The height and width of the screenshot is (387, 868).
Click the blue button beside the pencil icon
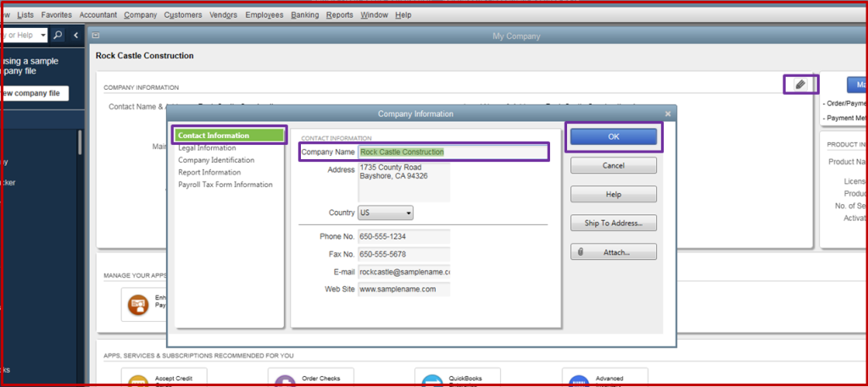tap(857, 85)
